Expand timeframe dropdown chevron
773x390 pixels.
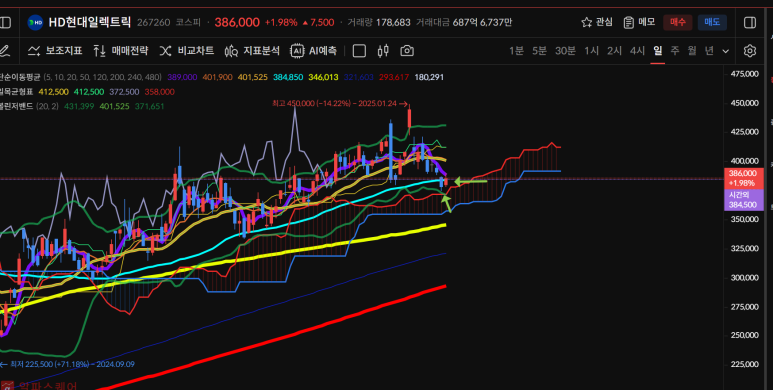click(726, 51)
